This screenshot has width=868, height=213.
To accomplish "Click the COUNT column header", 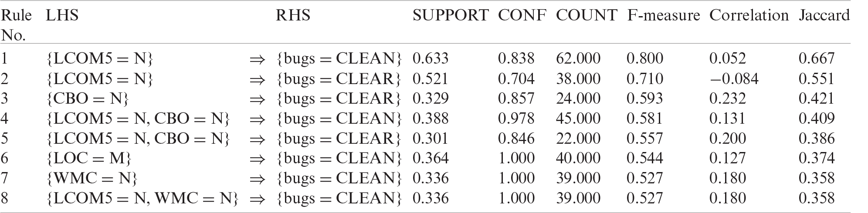I will 587,16.
